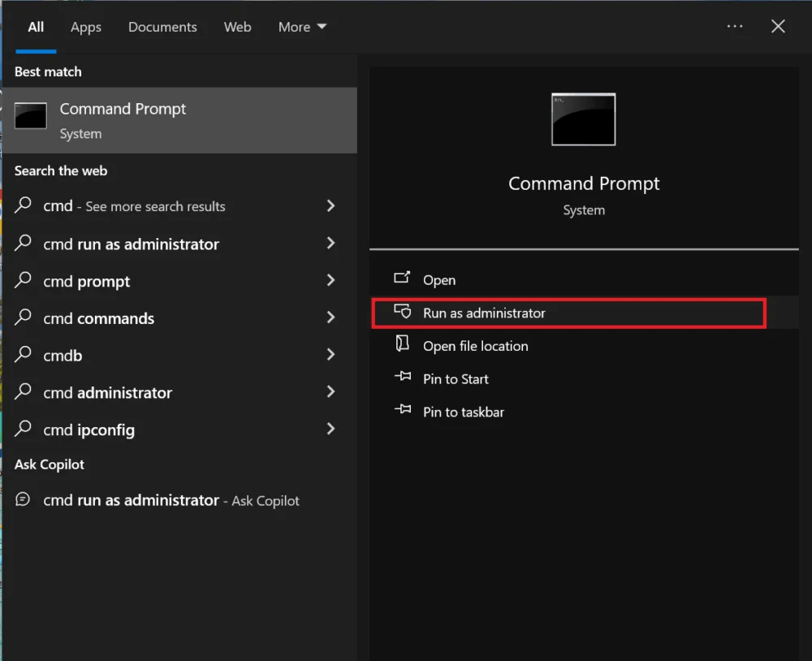Open the ellipsis options menu at top right
Image resolution: width=812 pixels, height=661 pixels.
(x=735, y=26)
